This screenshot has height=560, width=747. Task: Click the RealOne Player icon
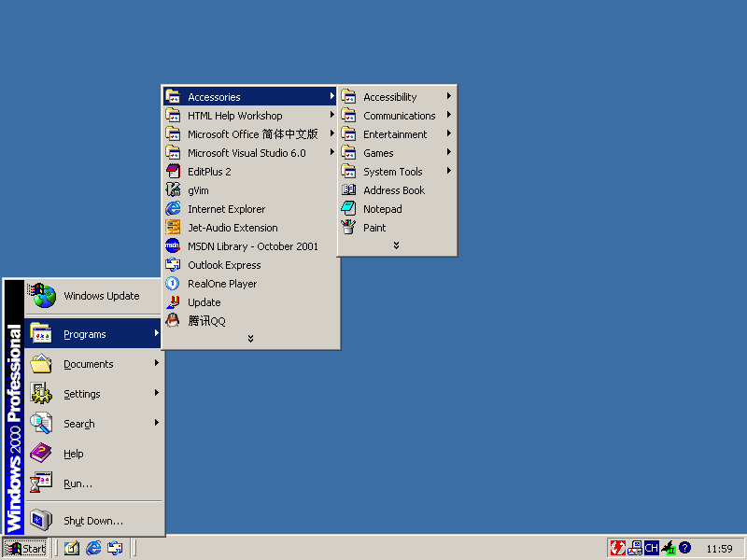[x=173, y=284]
